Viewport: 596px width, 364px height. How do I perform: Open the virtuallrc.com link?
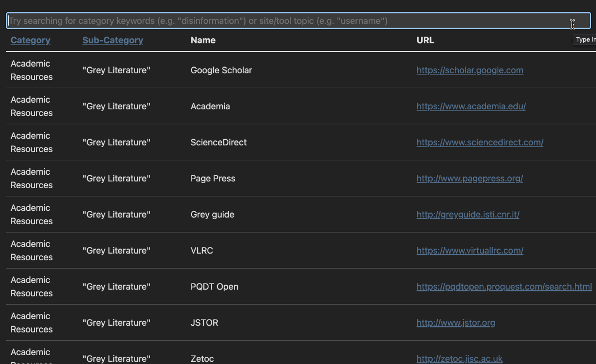click(x=470, y=250)
